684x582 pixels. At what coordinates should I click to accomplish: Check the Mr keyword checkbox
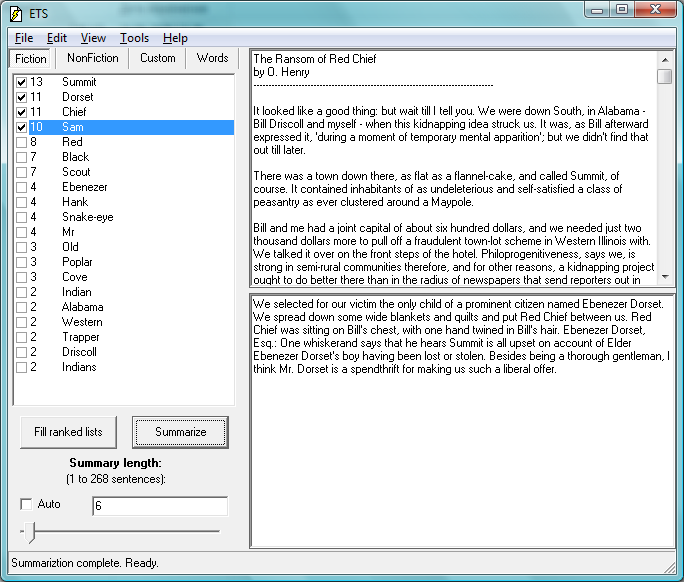click(21, 232)
